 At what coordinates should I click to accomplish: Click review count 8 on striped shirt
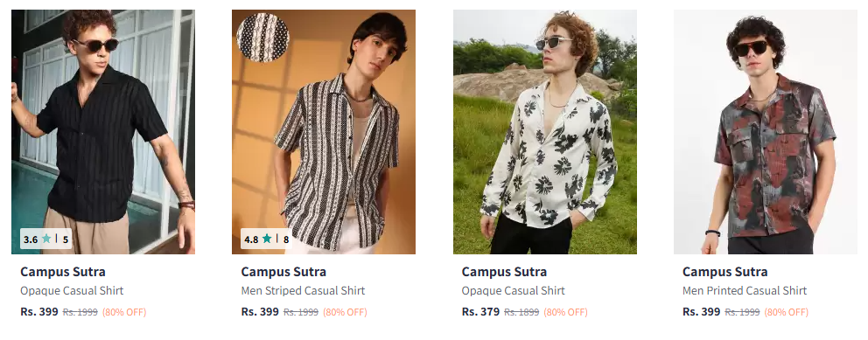point(286,239)
